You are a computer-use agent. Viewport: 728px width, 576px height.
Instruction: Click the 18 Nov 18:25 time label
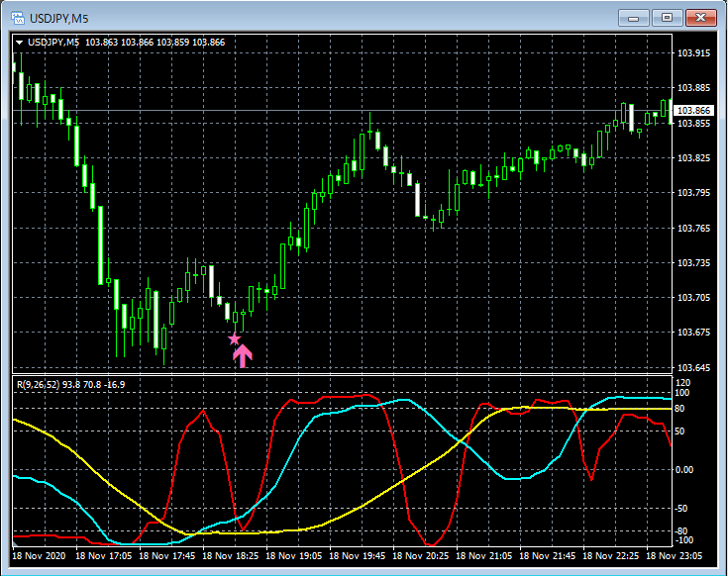[233, 556]
